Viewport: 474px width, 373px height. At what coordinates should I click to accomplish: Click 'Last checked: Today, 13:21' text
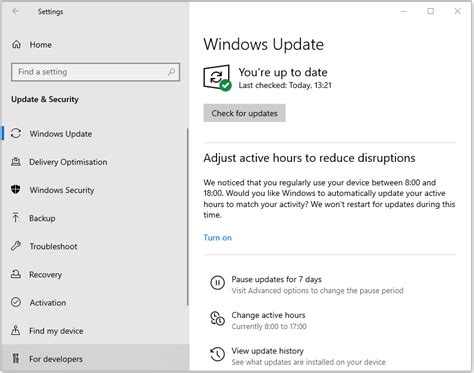[285, 85]
